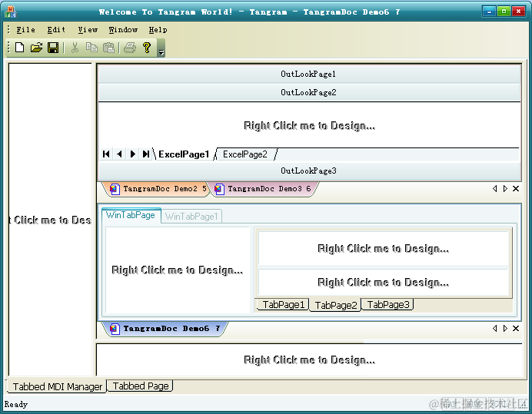
Task: Click the TangramDoc Demo3 6 document icon
Action: point(219,189)
